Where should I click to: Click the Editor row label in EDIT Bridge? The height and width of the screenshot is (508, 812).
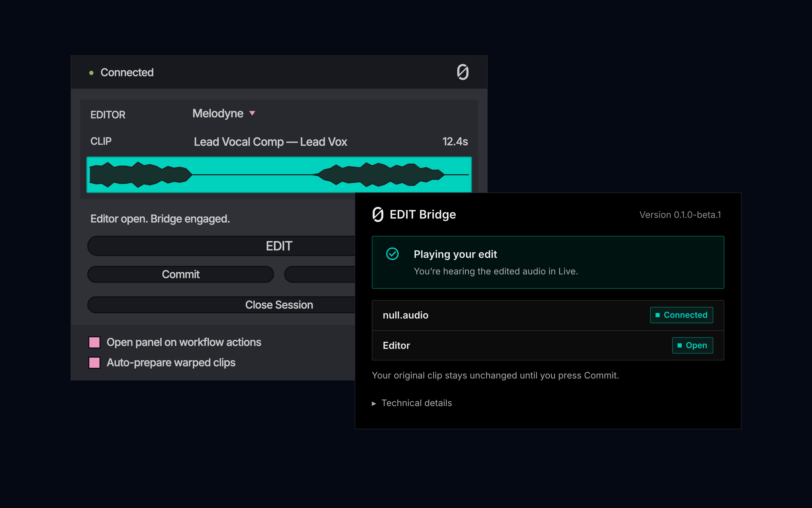(396, 345)
